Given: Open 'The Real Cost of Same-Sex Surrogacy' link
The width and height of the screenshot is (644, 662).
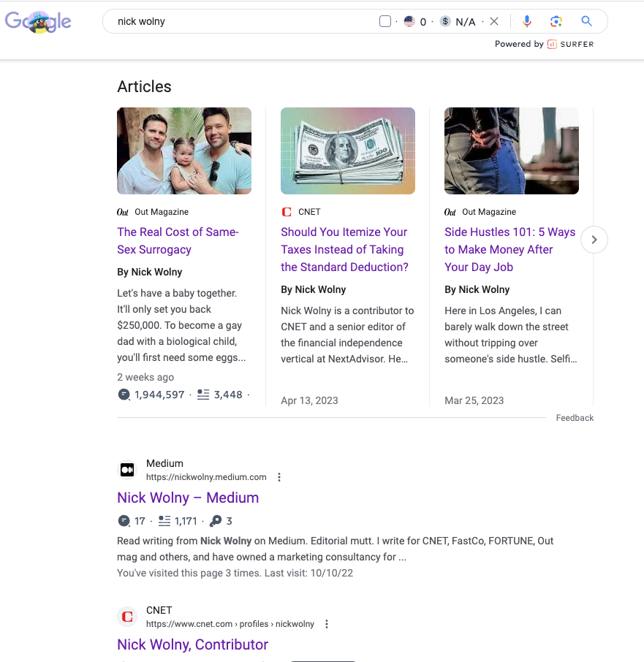Looking at the screenshot, I should coord(178,240).
